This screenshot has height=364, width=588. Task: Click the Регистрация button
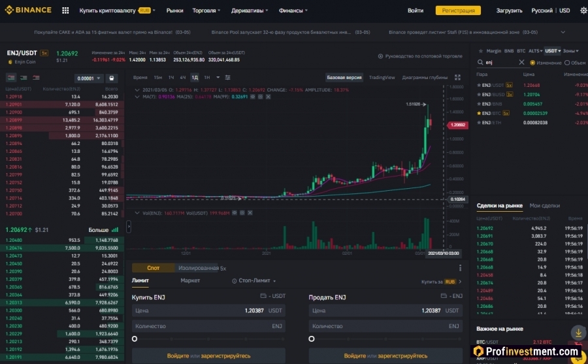point(458,10)
